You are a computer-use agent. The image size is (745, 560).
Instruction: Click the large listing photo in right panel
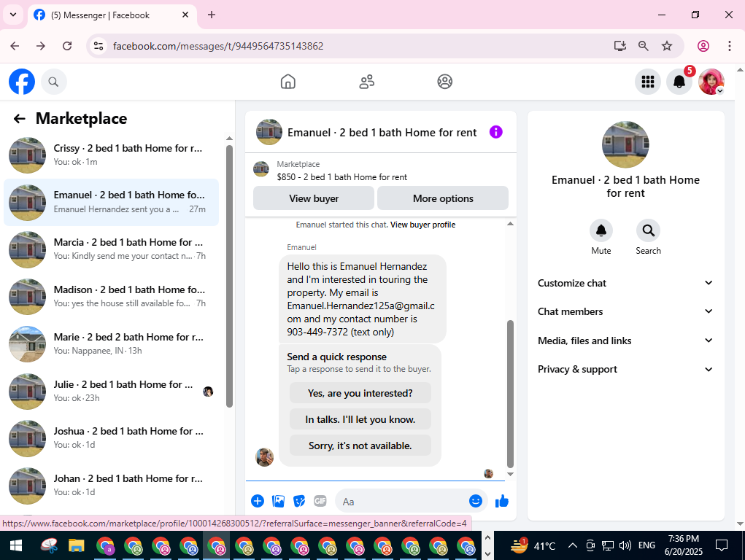tap(625, 144)
